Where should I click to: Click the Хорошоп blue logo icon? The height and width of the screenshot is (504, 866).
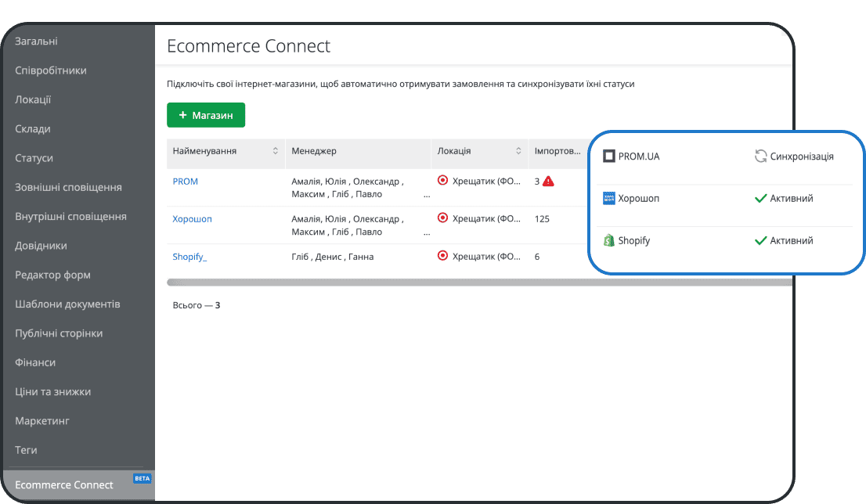point(609,199)
